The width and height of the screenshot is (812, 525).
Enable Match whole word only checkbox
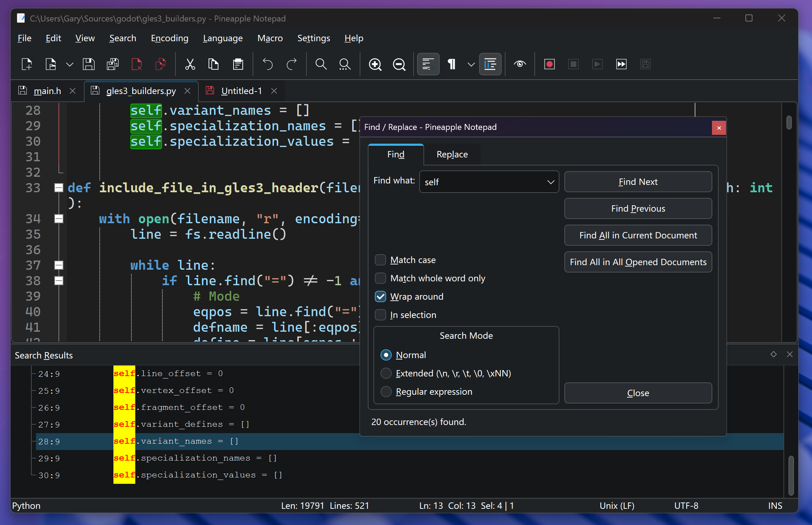pyautogui.click(x=380, y=279)
